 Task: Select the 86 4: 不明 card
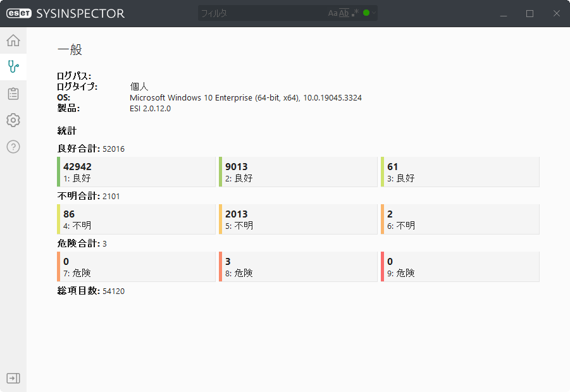pos(136,219)
